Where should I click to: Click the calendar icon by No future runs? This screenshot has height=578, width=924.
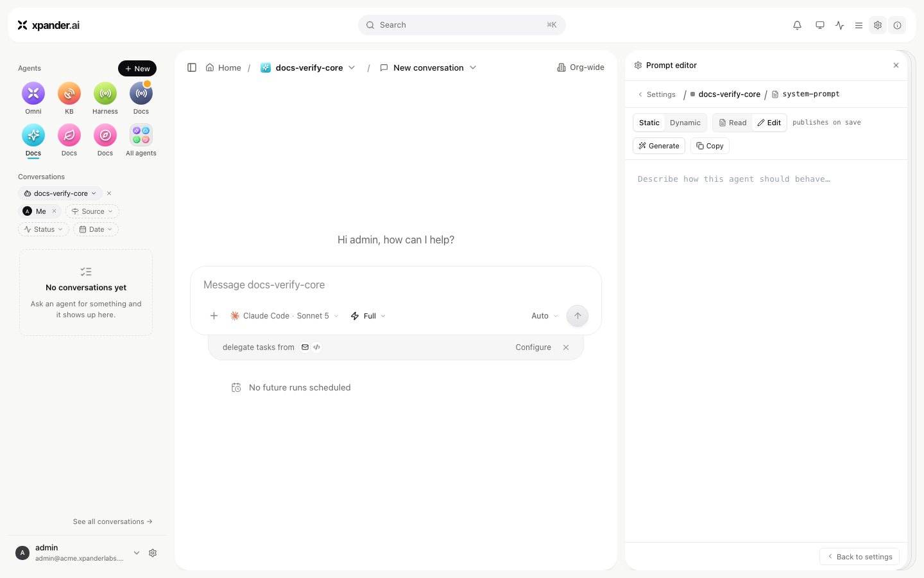236,387
